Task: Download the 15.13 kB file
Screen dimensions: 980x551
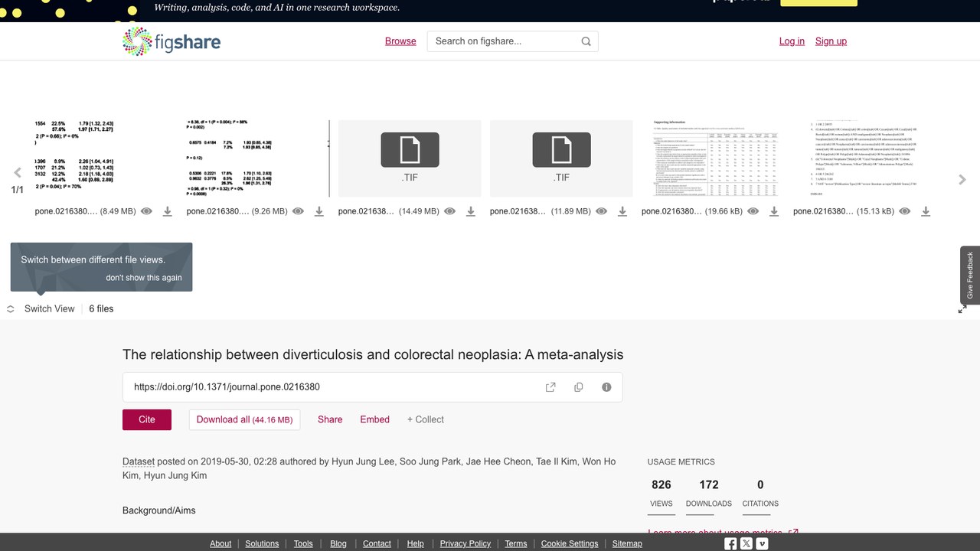Action: pyautogui.click(x=926, y=211)
